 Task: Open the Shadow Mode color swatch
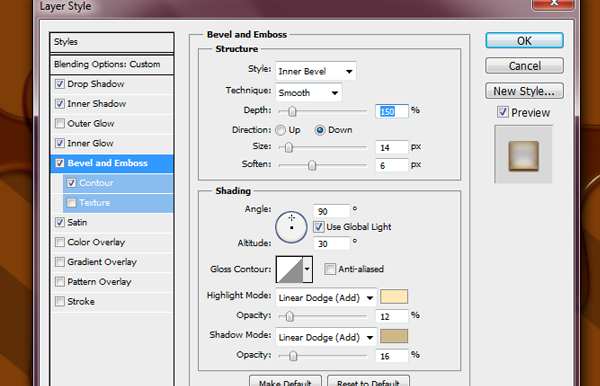point(394,336)
